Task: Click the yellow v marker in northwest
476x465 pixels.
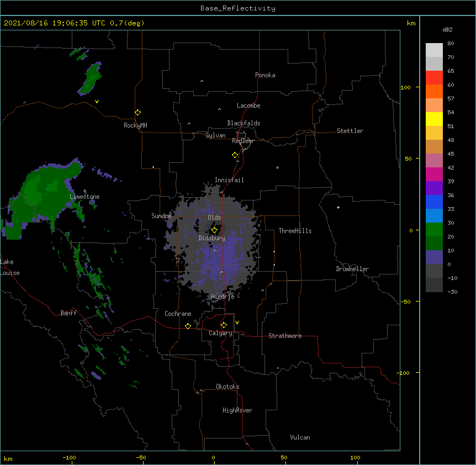Action: coord(97,102)
